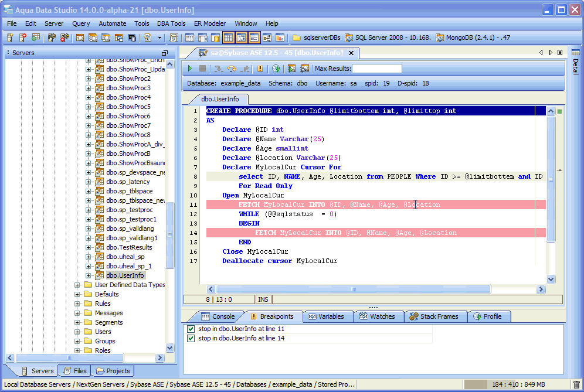Expand the dbo.TestResults procedure node

[x=89, y=247]
